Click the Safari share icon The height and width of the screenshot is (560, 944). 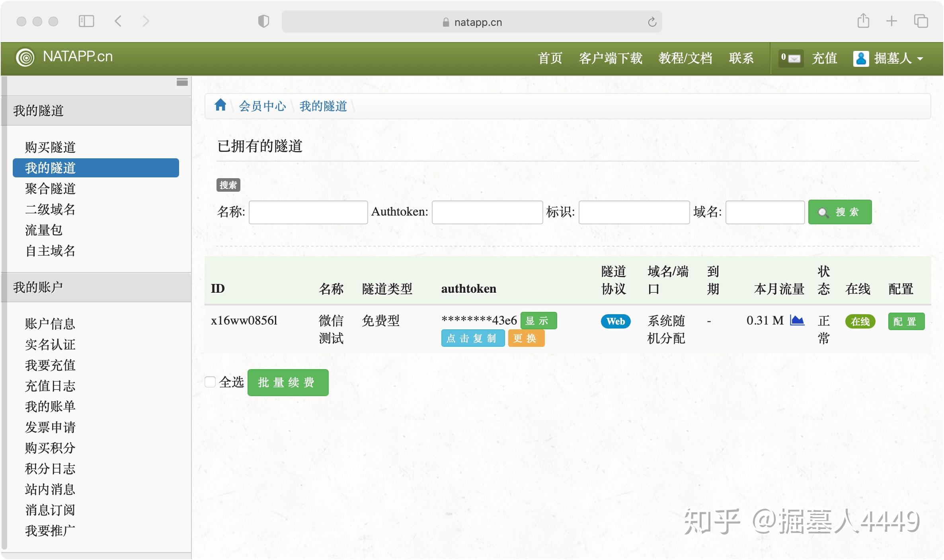[863, 21]
